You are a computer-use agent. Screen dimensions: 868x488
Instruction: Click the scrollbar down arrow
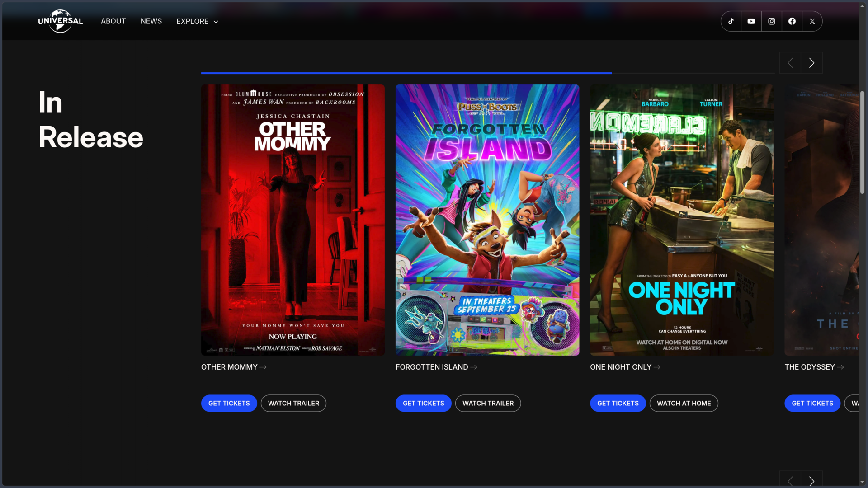(863, 482)
